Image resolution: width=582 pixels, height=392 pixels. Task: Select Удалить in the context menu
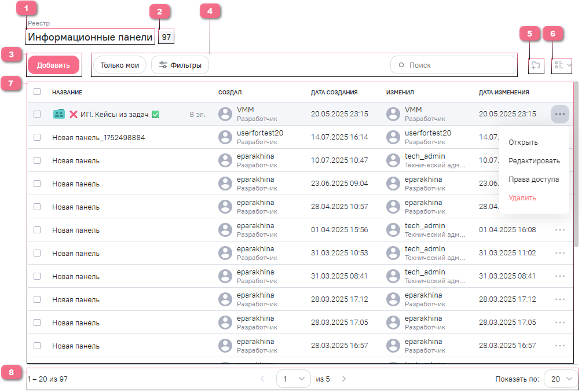[x=522, y=198]
